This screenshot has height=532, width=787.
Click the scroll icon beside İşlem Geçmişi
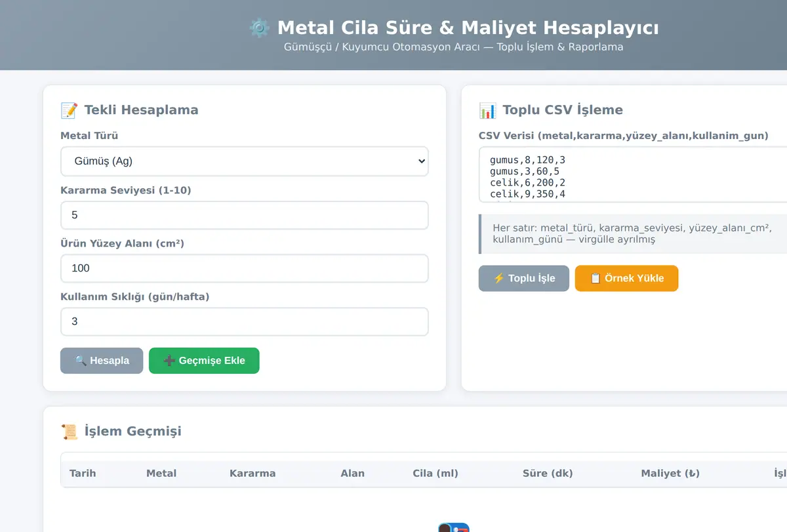click(x=69, y=432)
